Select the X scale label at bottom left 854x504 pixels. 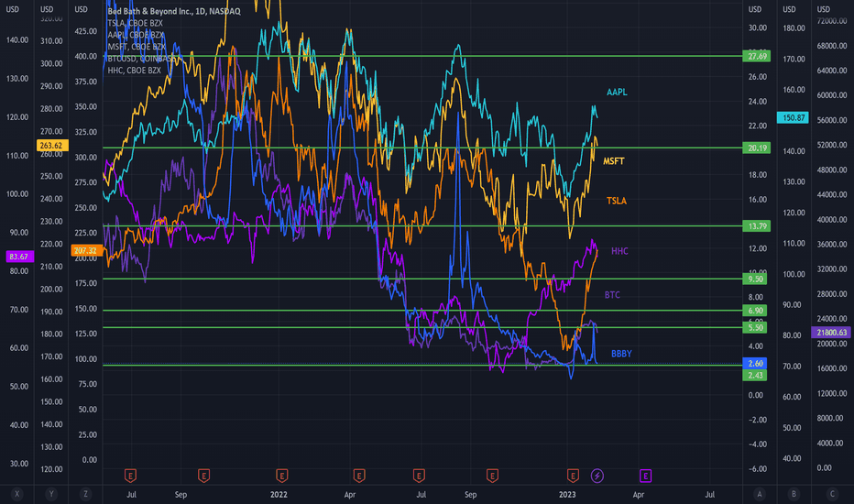tap(16, 494)
